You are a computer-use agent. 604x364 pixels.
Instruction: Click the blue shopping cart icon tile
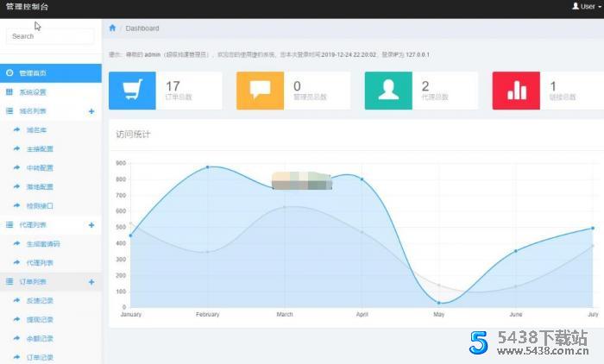click(132, 91)
